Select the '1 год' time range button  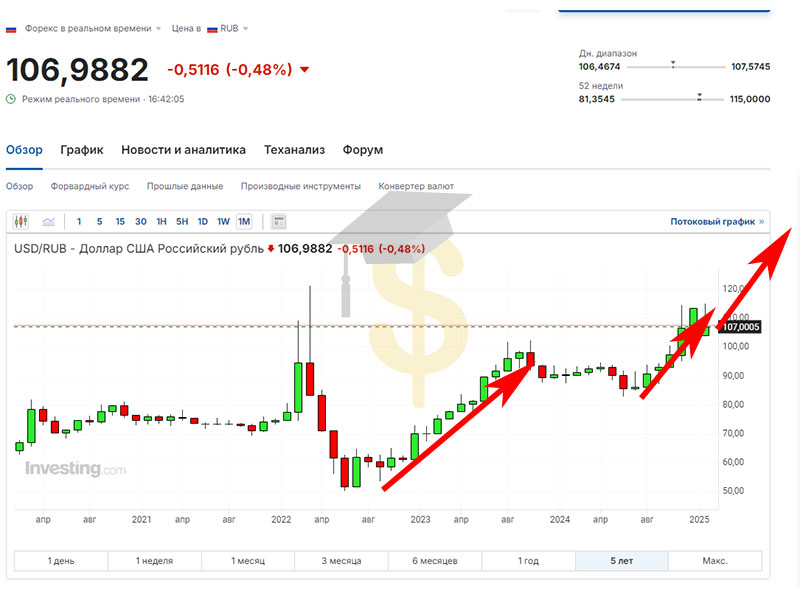tap(528, 561)
